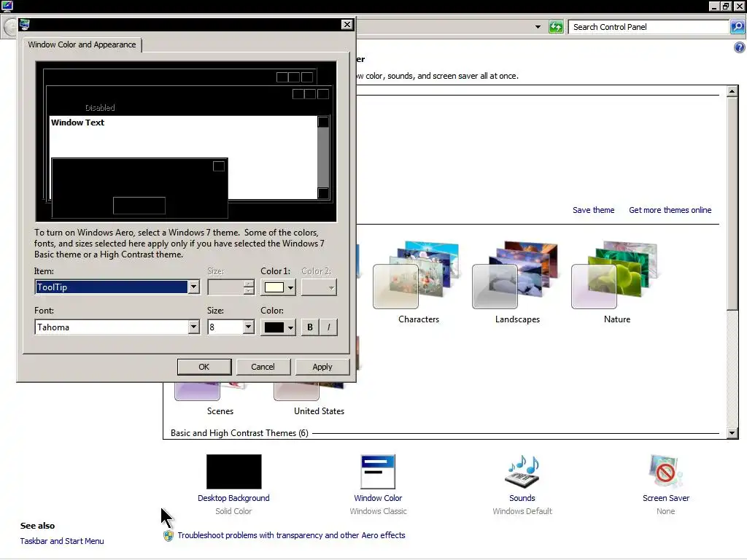This screenshot has height=560, width=747.
Task: Open Taskbar and Start Menu link
Action: coord(62,541)
